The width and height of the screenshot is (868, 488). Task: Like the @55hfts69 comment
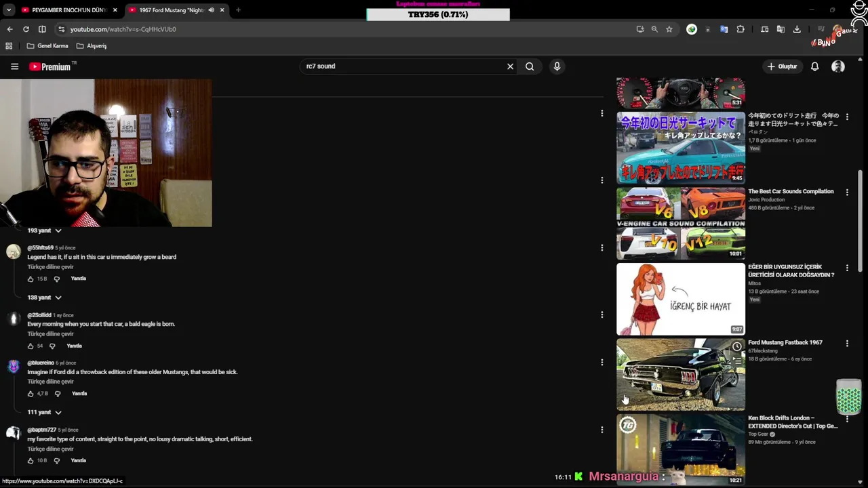tap(31, 279)
